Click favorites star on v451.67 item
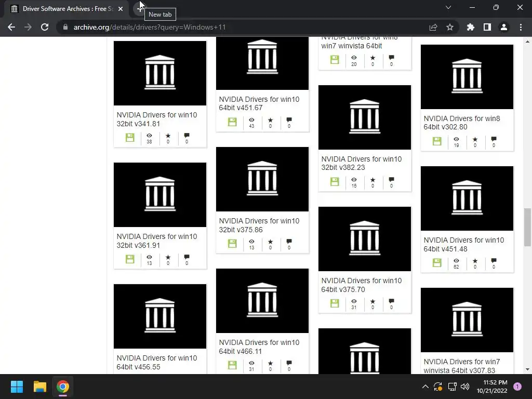 pos(270,120)
